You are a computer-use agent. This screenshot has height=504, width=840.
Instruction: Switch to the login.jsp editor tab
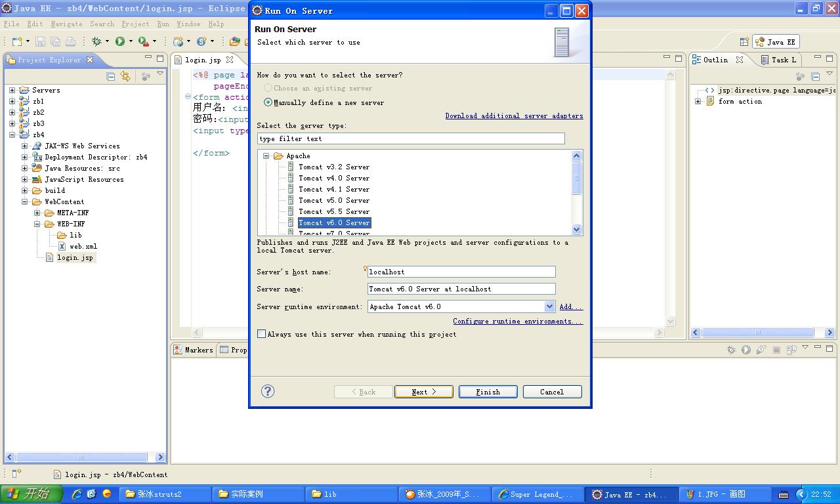(203, 60)
